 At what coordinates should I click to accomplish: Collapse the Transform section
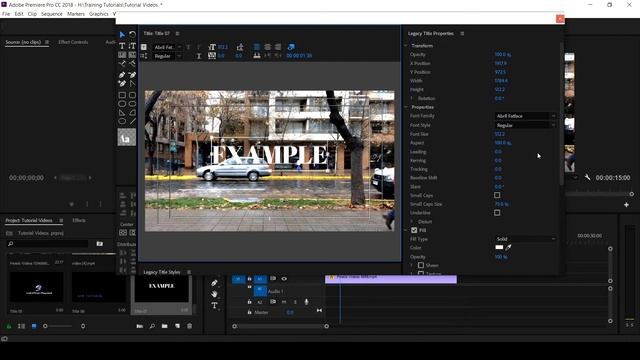(406, 46)
